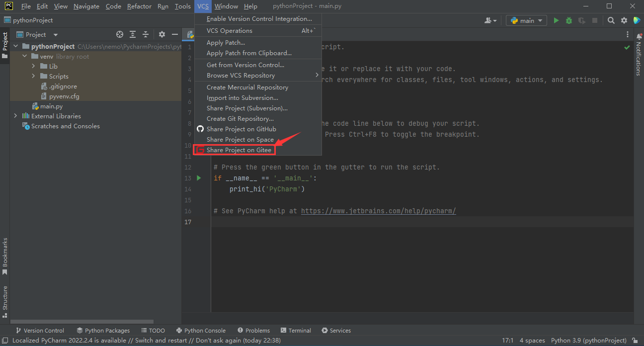Open the PyCharm help link
The height and width of the screenshot is (346, 644).
(x=378, y=211)
